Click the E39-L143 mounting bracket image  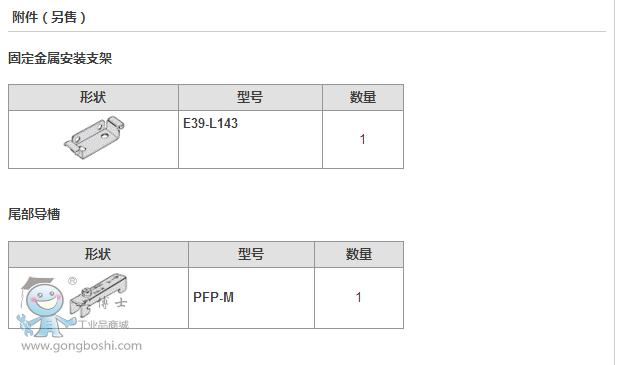[x=94, y=138]
